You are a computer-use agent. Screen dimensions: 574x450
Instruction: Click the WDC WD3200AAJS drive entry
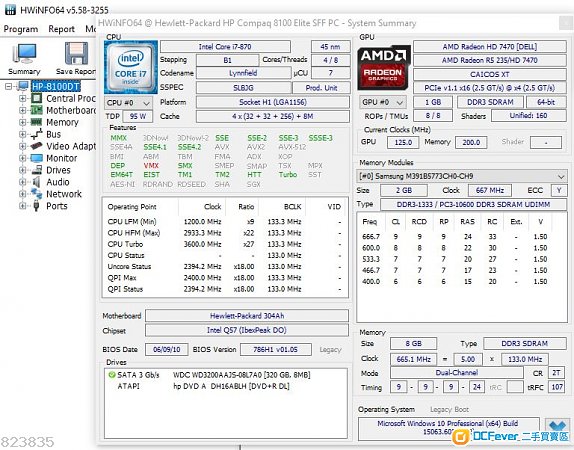pyautogui.click(x=242, y=375)
